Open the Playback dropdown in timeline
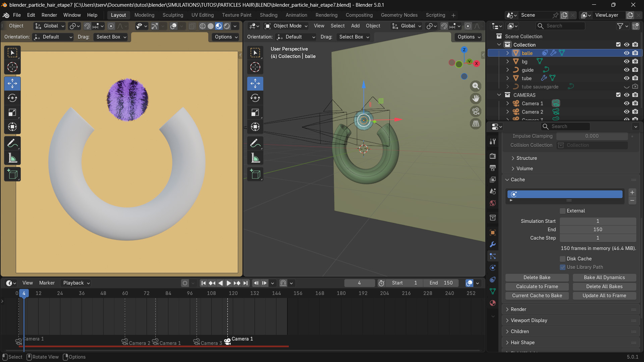Viewport: 644px width, 362px height. tap(76, 283)
